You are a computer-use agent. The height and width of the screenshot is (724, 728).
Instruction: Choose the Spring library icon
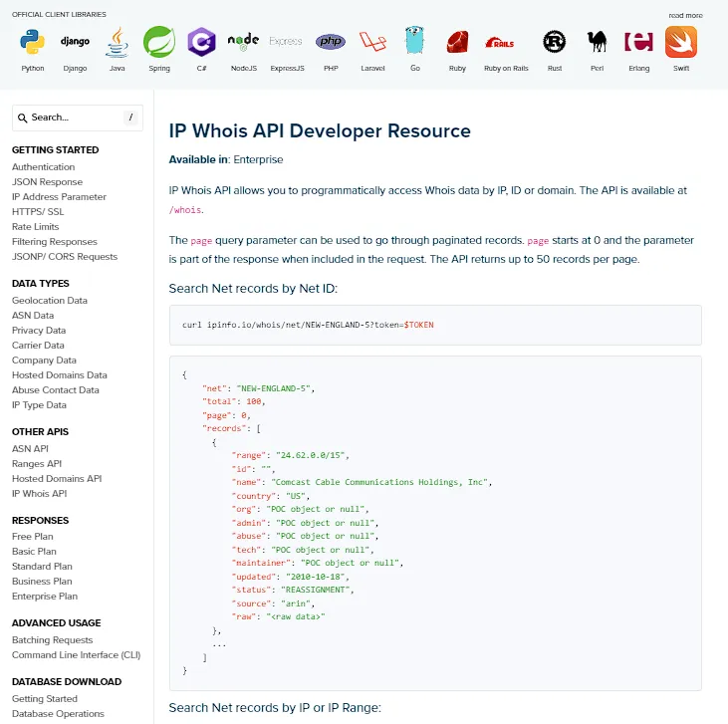tap(159, 42)
